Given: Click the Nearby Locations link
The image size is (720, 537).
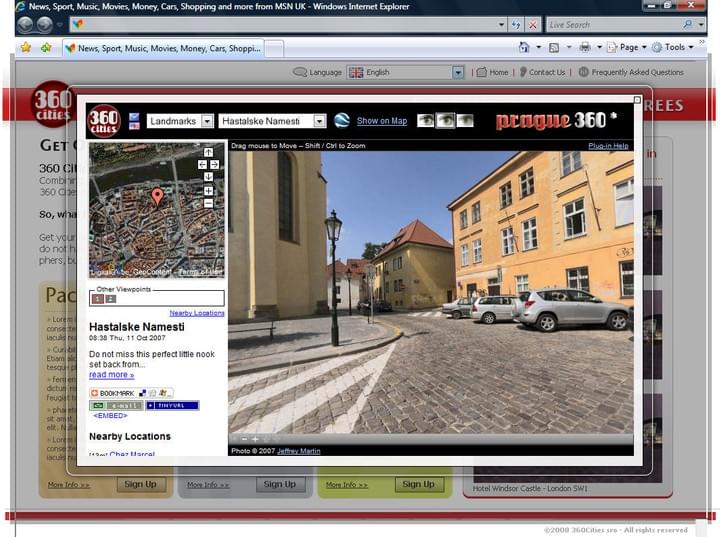Looking at the screenshot, I should point(197,313).
